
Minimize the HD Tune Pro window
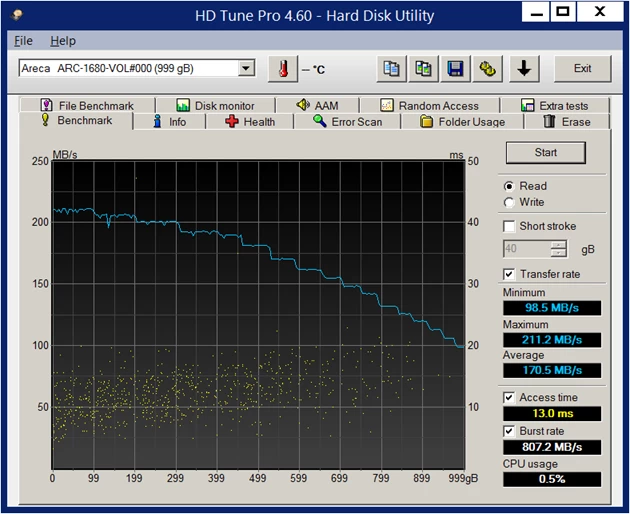click(536, 12)
